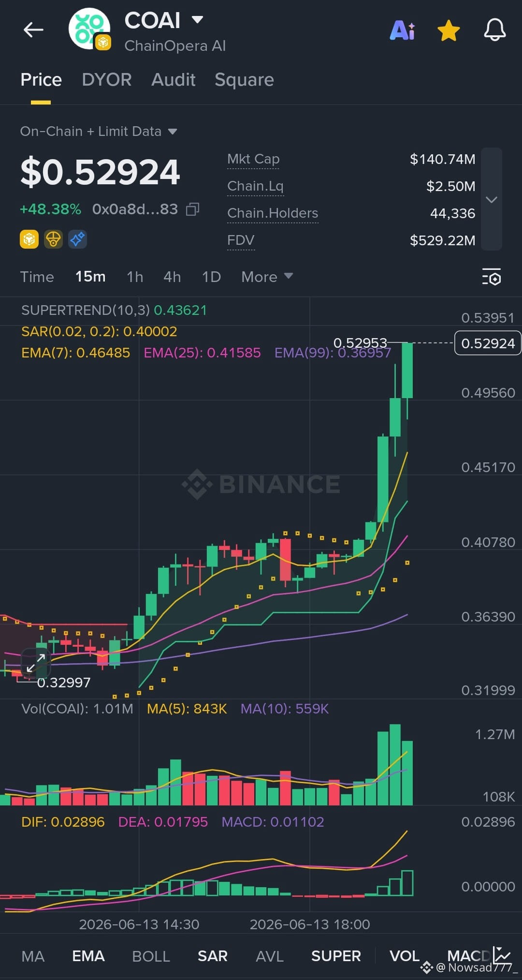Tap the EMA(7) value label
522x980 pixels.
click(75, 353)
